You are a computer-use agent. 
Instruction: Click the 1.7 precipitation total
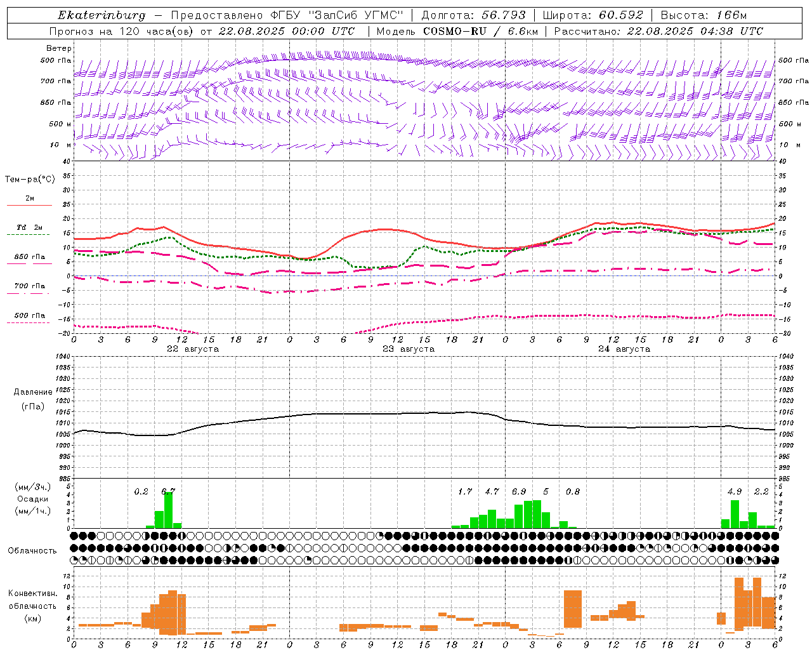pyautogui.click(x=465, y=491)
